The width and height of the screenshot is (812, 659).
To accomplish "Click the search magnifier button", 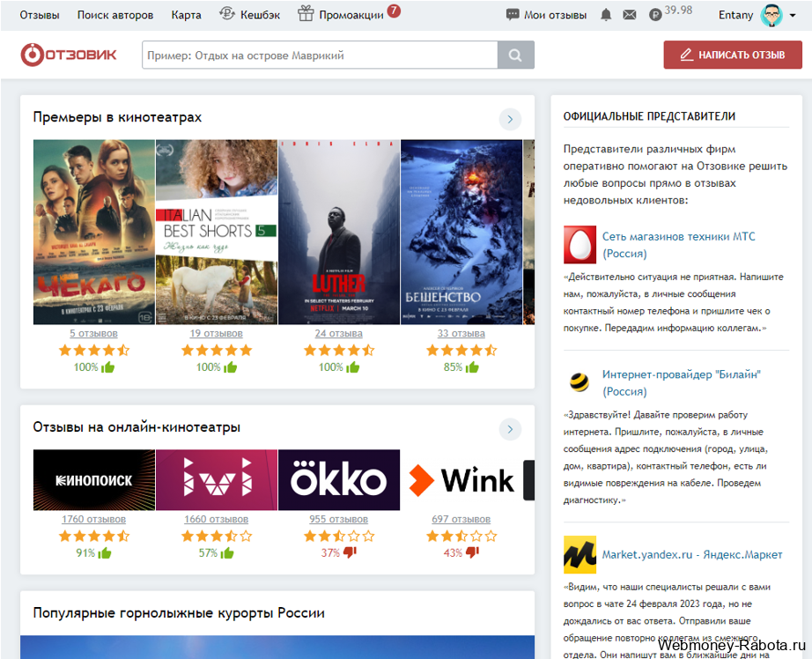I will click(x=515, y=55).
